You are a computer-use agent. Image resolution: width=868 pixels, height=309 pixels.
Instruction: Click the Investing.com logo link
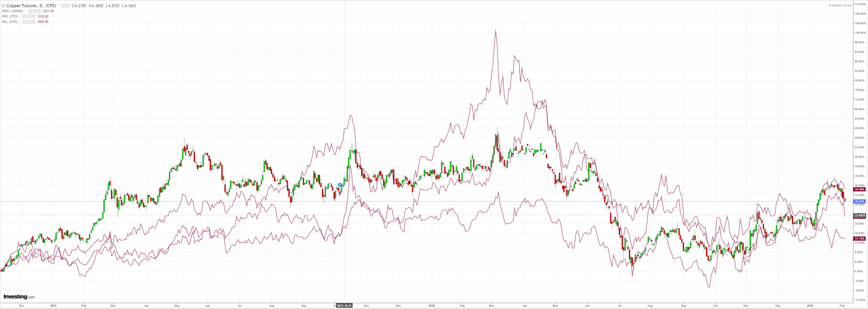click(19, 297)
